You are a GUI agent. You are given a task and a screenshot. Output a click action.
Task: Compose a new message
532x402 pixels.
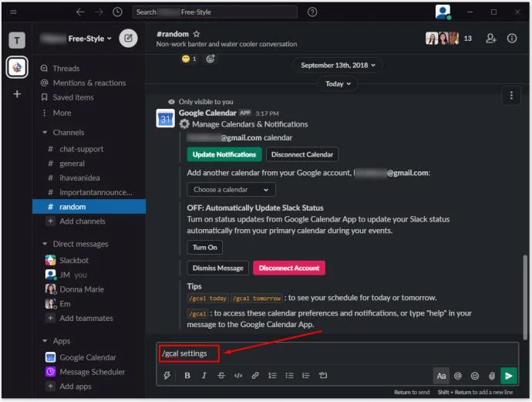tap(128, 38)
